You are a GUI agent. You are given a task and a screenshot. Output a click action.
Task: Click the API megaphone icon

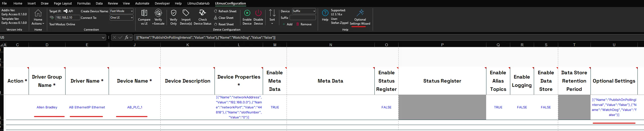(66, 11)
